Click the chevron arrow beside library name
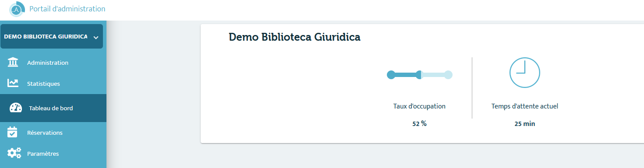 tap(96, 37)
